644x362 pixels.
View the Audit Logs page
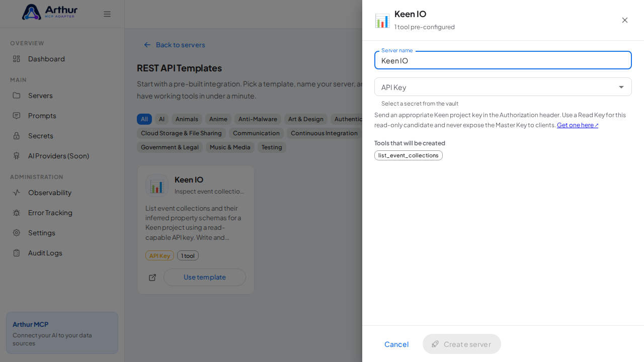[62, 253]
